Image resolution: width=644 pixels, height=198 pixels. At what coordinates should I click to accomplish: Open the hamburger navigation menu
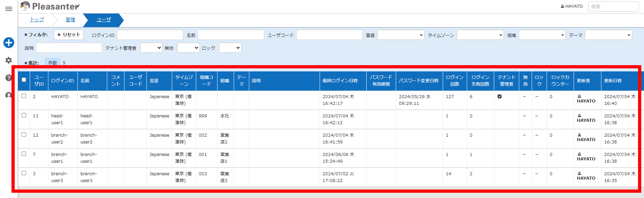(x=9, y=9)
